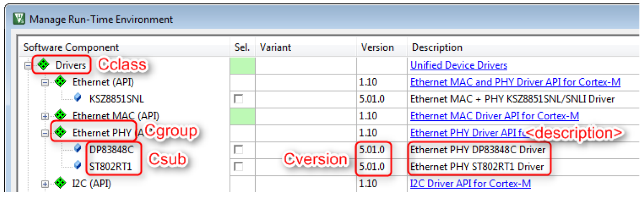Click the I2C (API) diamond icon
The height and width of the screenshot is (204, 644).
coord(60,183)
